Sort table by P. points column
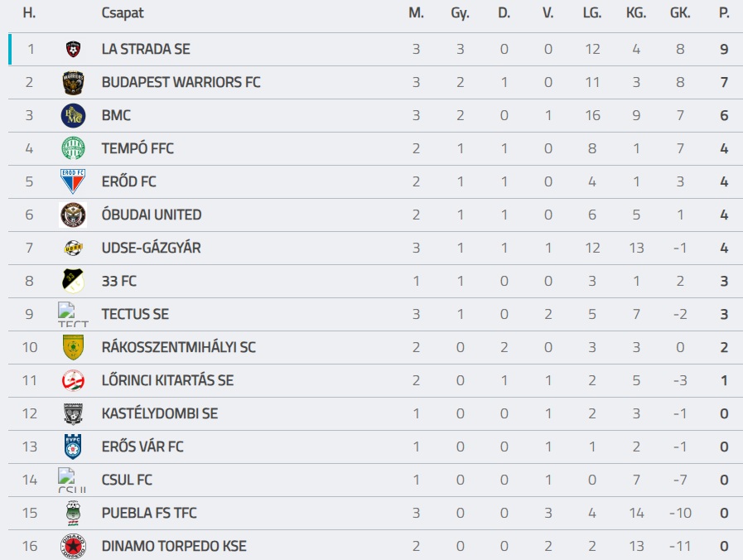Screen dimensions: 743x560 pos(724,12)
